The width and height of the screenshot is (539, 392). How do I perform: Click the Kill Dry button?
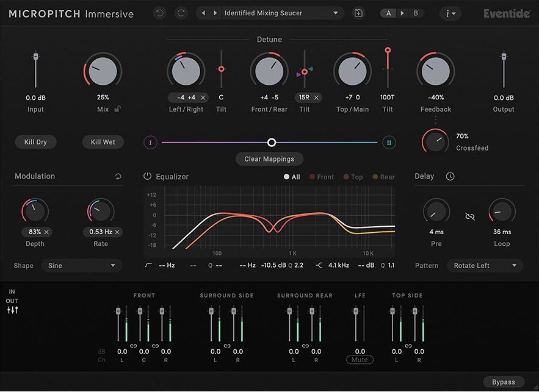pos(35,141)
